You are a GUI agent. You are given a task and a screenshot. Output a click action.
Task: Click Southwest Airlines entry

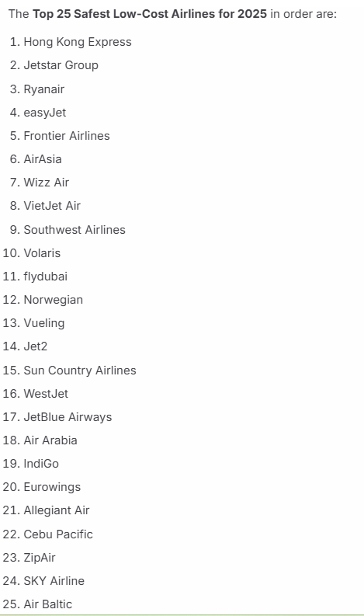point(75,230)
